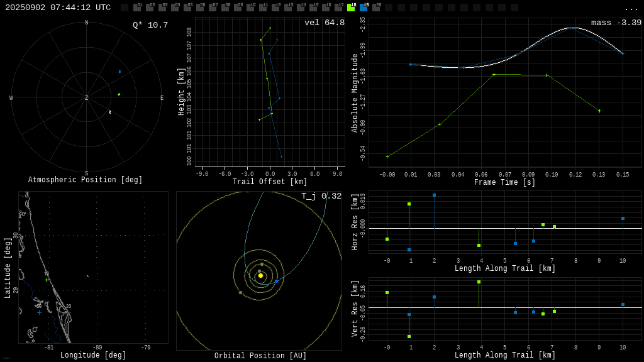The image size is (644, 362).
Task: Click the Q* 10.7 quality value
Action: coord(150,25)
